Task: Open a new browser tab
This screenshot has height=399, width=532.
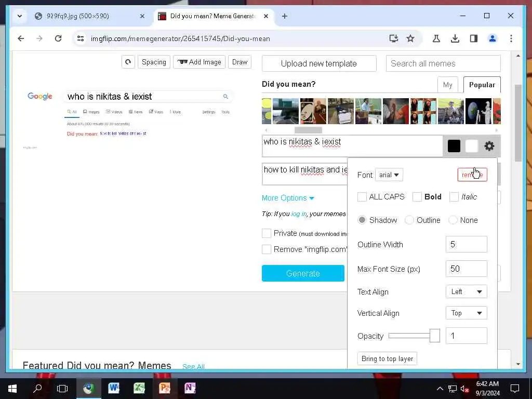Action: [x=285, y=16]
